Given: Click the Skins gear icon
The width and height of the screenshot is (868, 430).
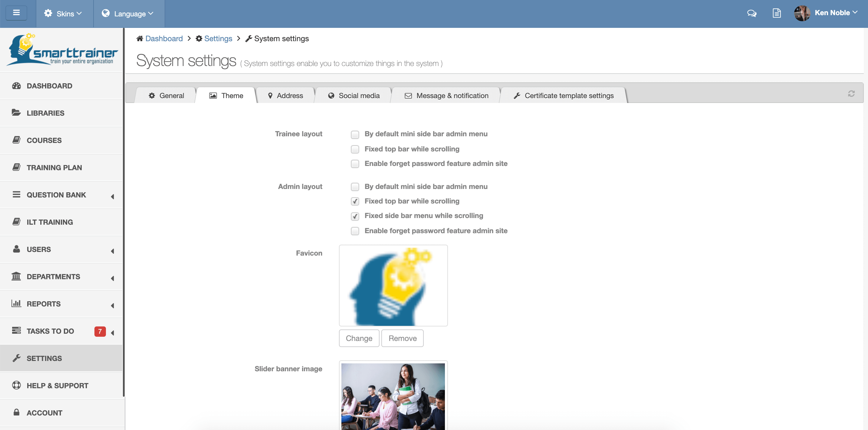Looking at the screenshot, I should coord(48,13).
